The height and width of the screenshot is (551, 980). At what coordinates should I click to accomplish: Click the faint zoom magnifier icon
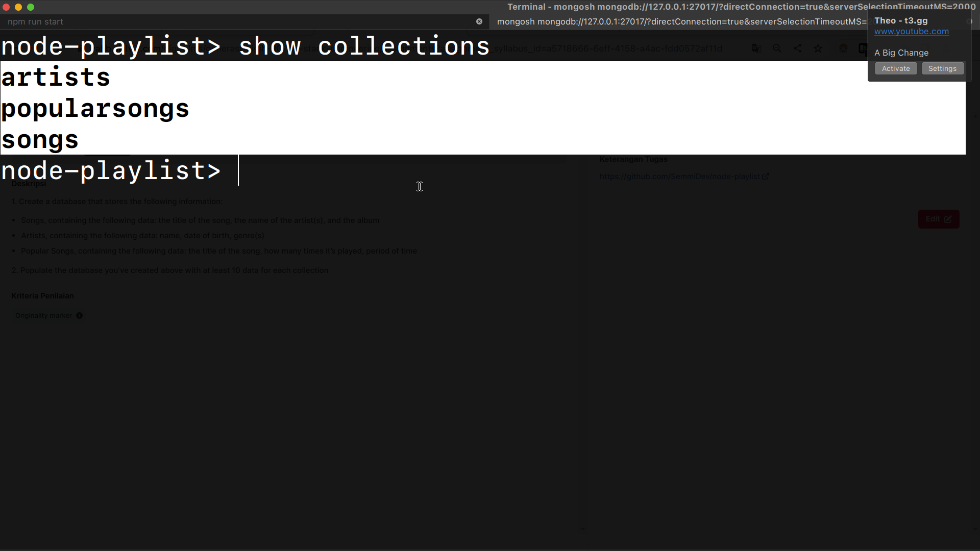point(777,48)
